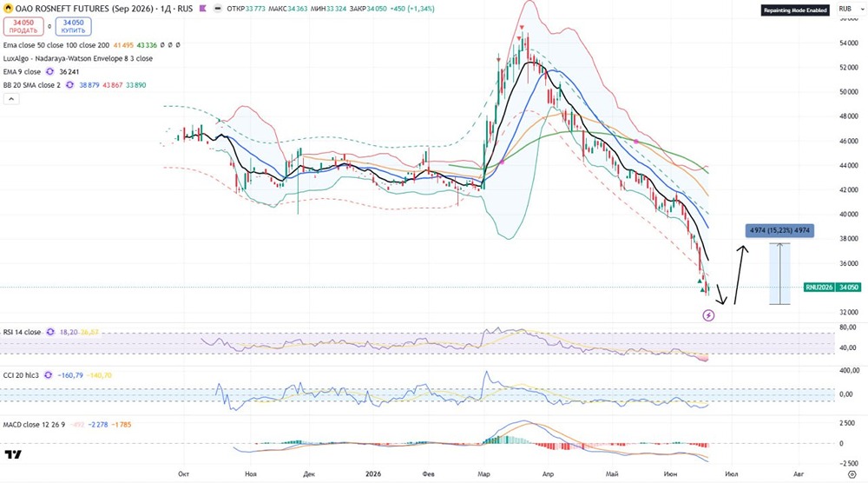Click the BB value 38 879
Viewport: 868px width, 483px height.
pos(89,85)
